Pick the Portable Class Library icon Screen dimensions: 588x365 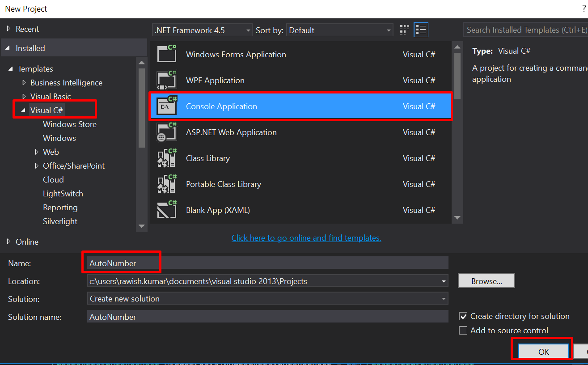[x=167, y=184]
